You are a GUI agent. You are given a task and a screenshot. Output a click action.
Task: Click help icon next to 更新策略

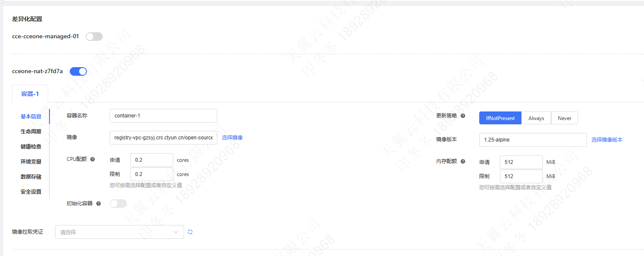(x=463, y=116)
